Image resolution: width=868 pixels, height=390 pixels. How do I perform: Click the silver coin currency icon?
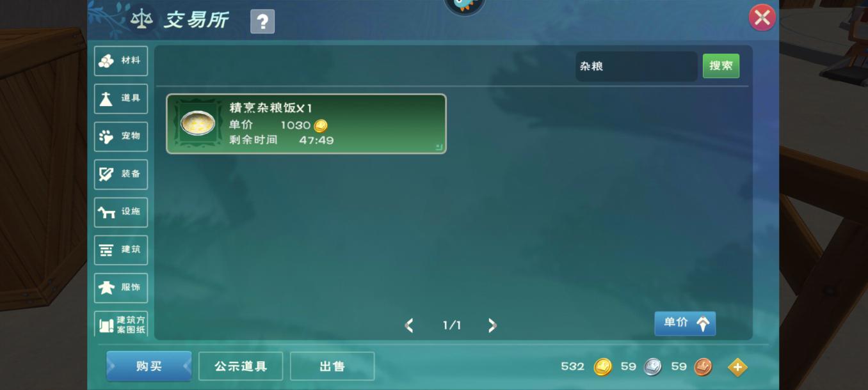coord(652,367)
